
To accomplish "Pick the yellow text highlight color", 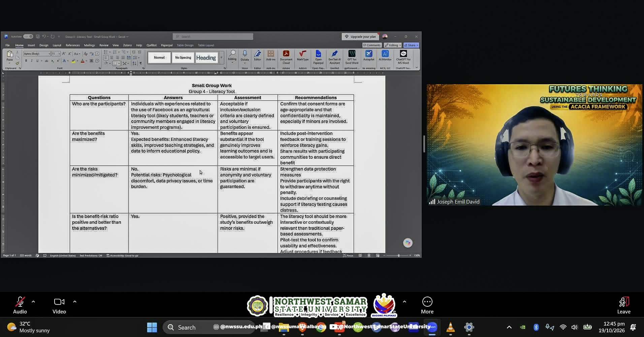I will click(73, 61).
